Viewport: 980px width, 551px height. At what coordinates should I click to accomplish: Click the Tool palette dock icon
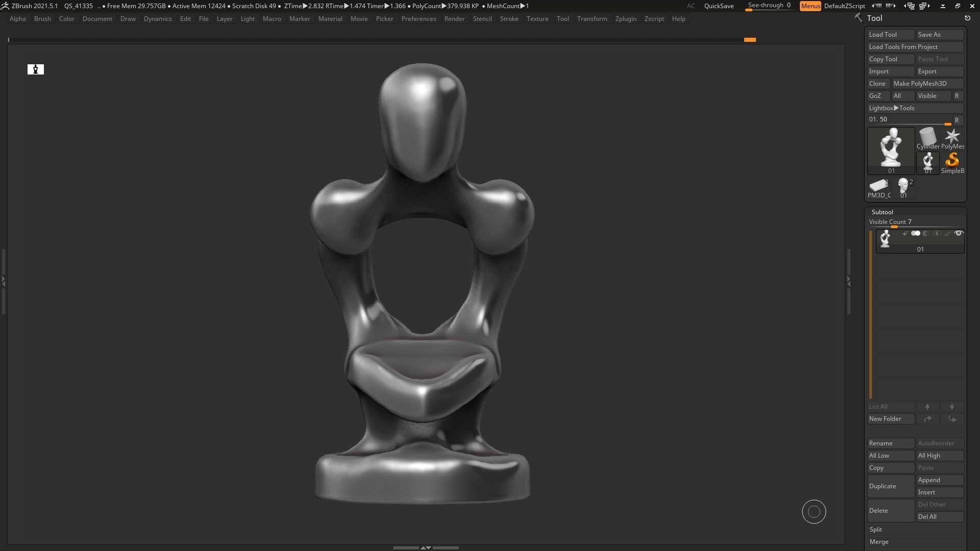point(967,18)
